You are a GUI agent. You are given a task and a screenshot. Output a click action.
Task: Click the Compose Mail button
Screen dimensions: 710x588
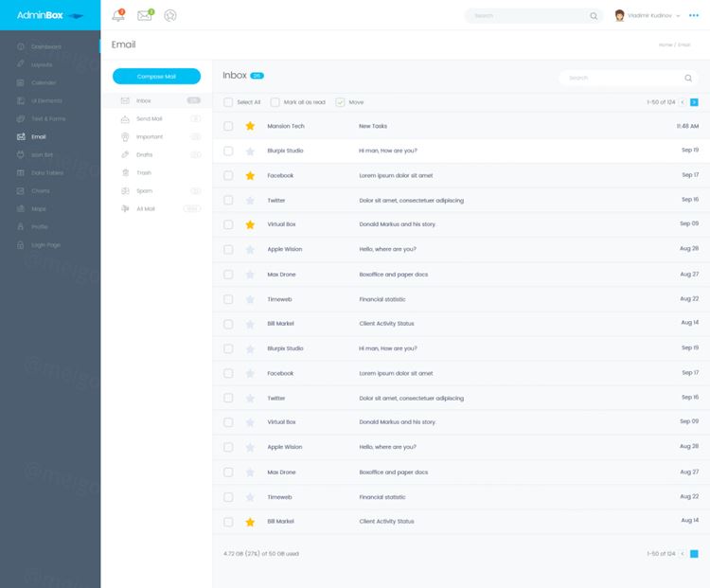pos(156,76)
